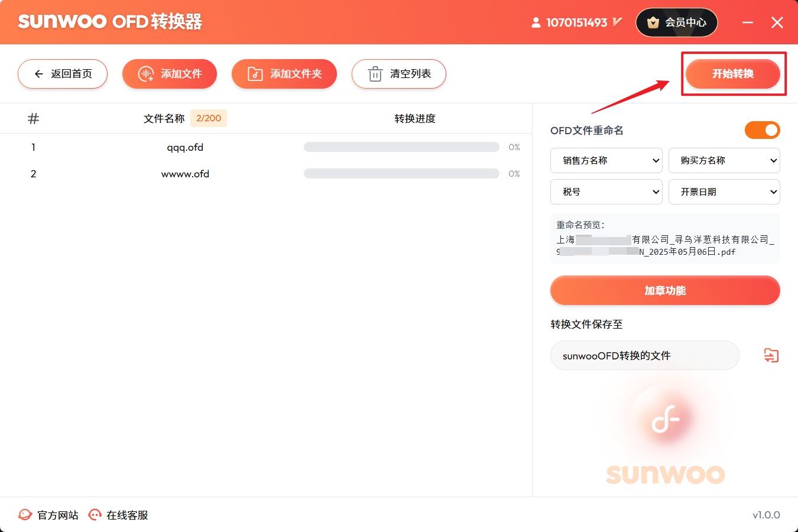Expand the 开票日期 dropdown
798x532 pixels.
[x=724, y=192]
